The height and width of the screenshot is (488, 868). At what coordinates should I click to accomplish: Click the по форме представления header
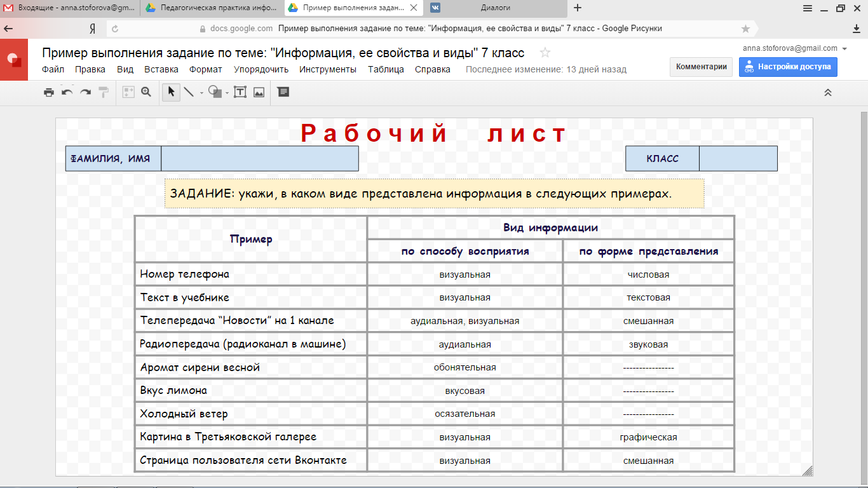pyautogui.click(x=648, y=251)
